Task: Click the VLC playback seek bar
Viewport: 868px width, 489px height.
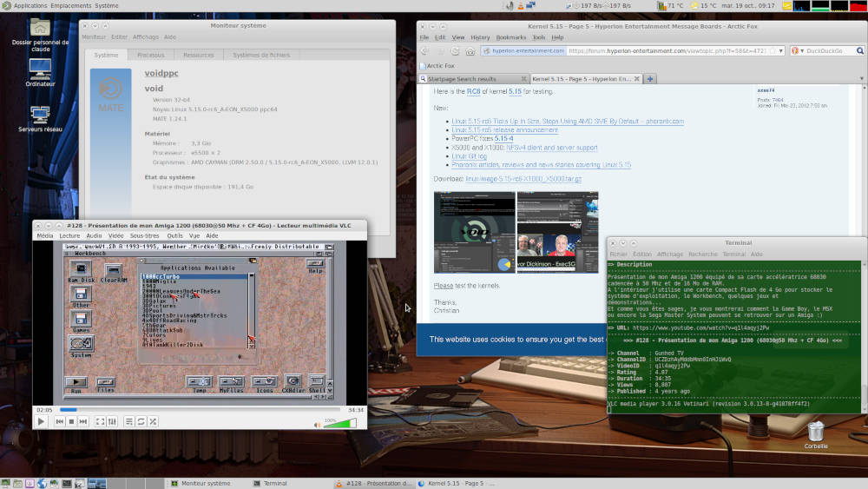Action: tap(200, 409)
